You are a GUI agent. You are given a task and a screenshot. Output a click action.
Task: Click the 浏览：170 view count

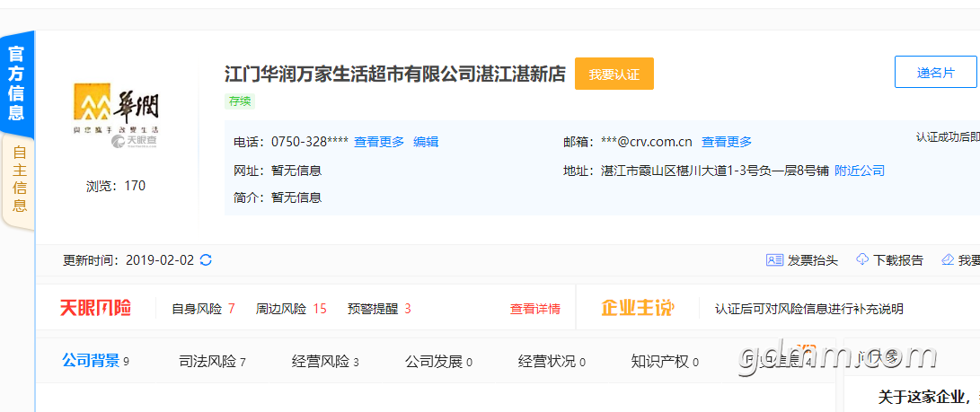coord(116,186)
